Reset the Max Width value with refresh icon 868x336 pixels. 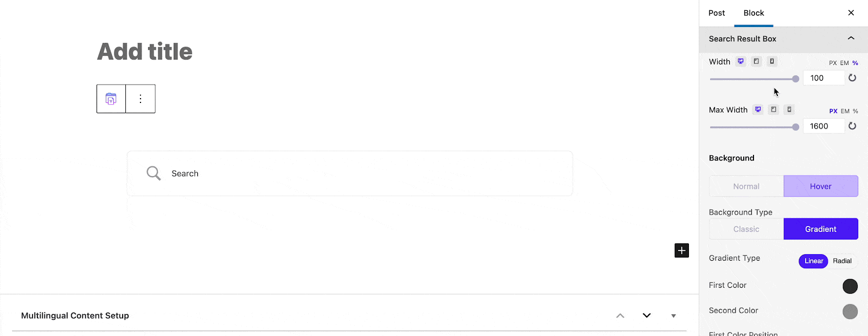pos(852,126)
